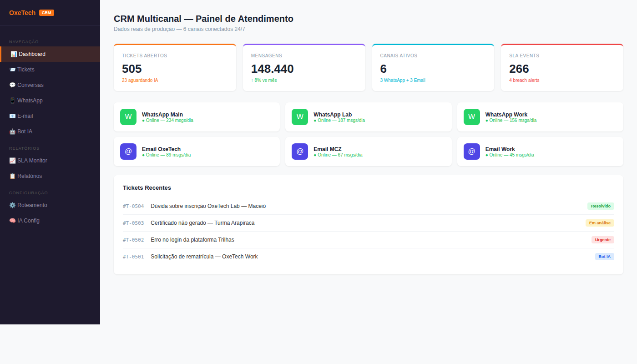
Task: Open Roteamento configuration settings
Action: (32, 205)
